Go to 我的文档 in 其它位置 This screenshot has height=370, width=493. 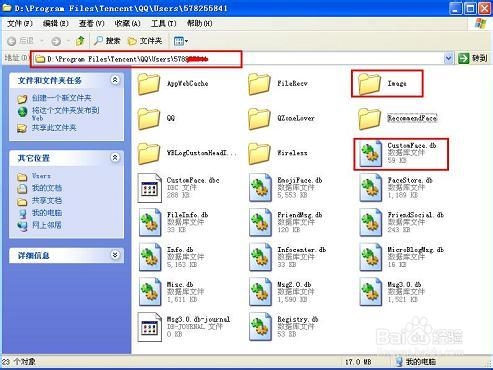click(47, 188)
